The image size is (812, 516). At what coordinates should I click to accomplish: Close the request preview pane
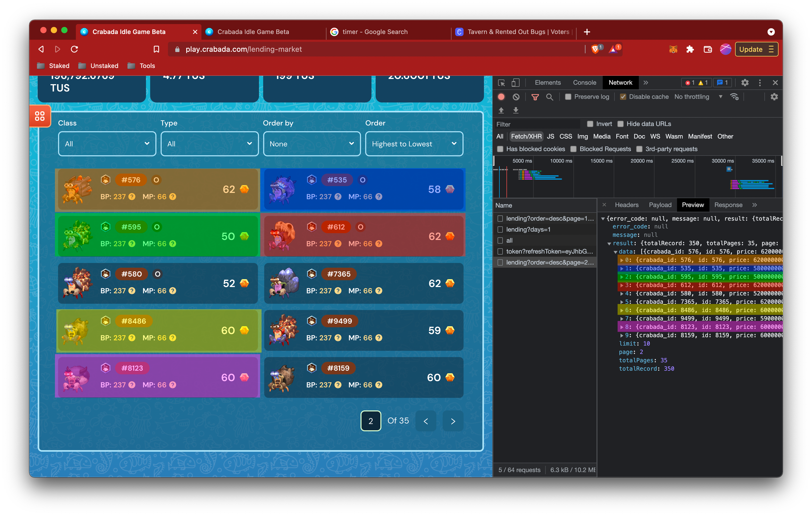point(604,205)
